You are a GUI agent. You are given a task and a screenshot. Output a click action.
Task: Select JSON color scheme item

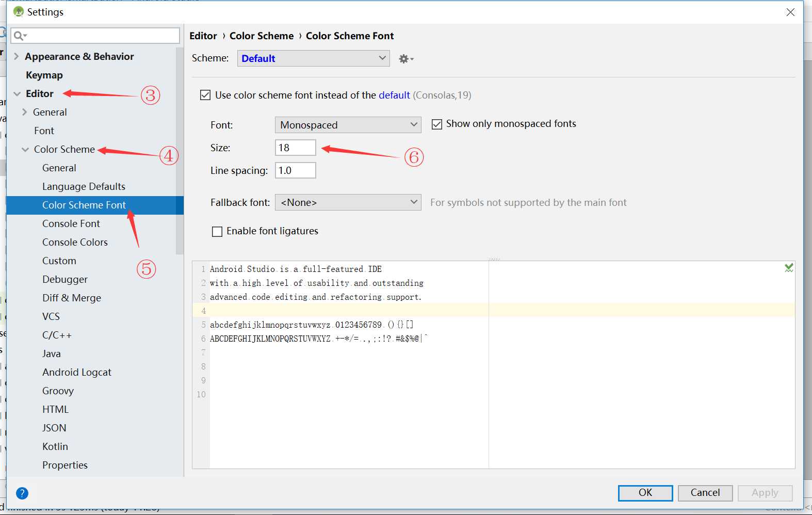click(x=54, y=428)
